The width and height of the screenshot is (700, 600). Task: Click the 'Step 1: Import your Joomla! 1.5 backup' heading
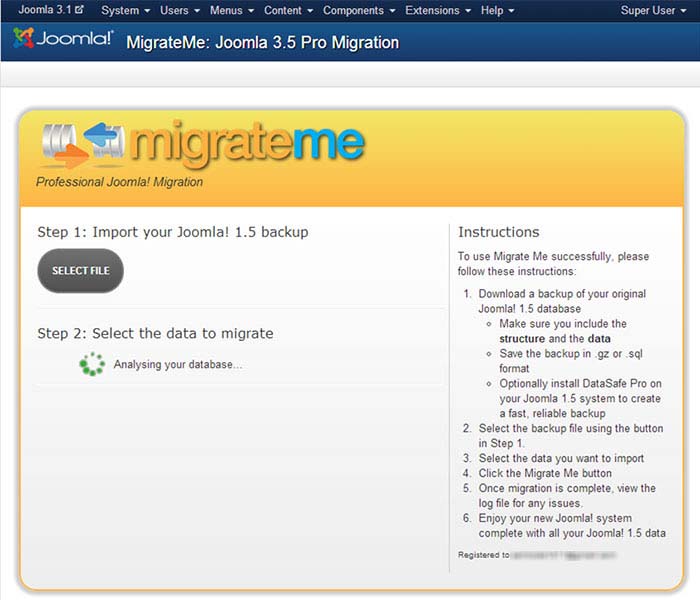(173, 232)
